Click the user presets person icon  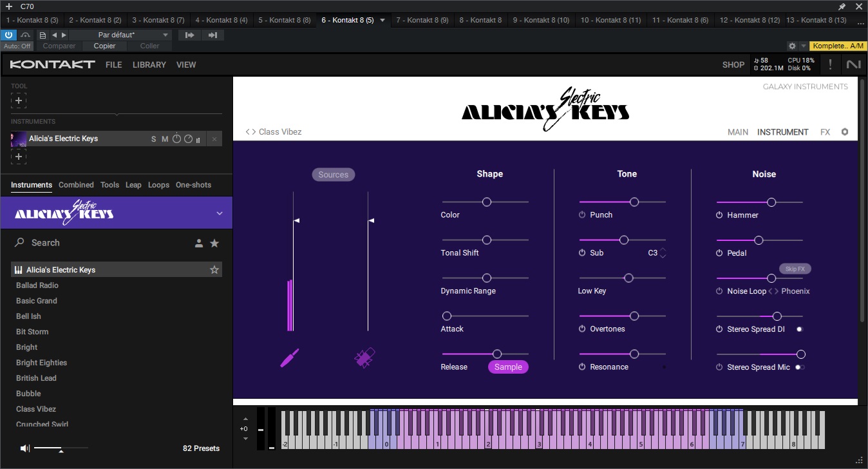pos(199,243)
